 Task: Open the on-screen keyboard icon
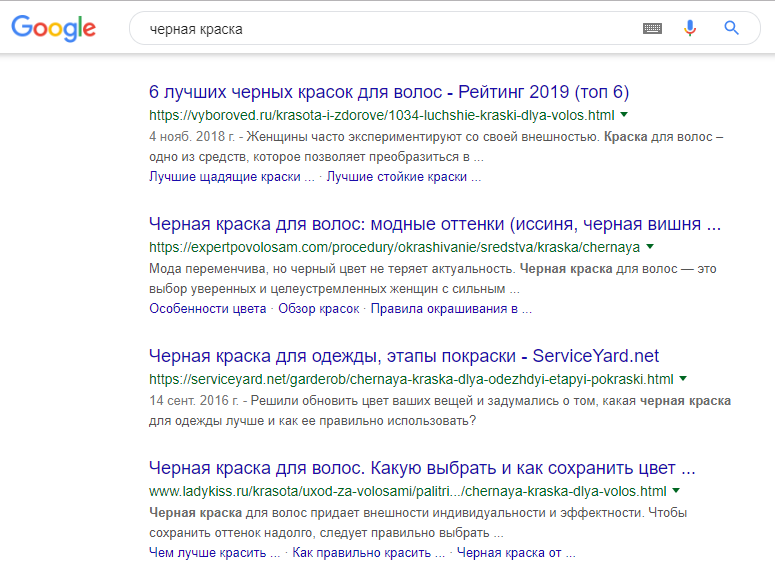pyautogui.click(x=652, y=29)
